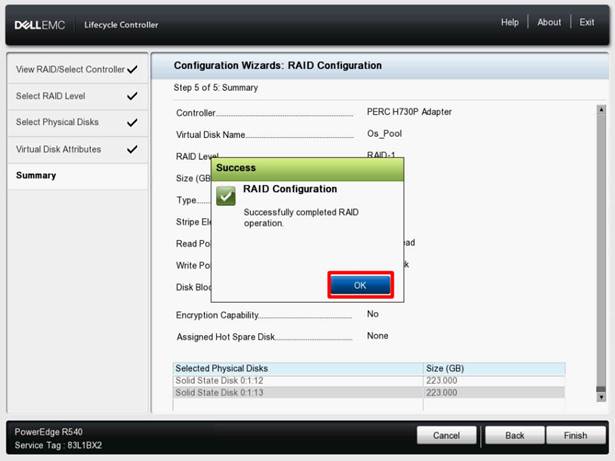Open the Help link
Screen dimensions: 615x461
(509, 22)
